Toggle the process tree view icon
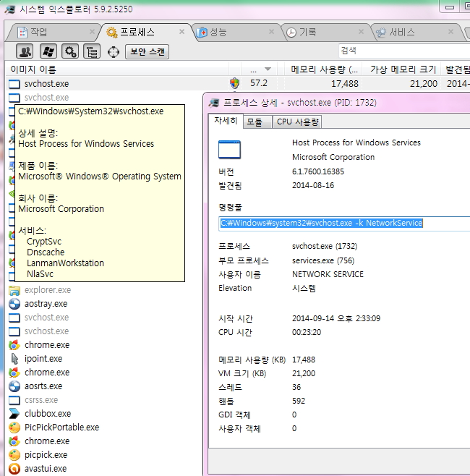The width and height of the screenshot is (470, 476). point(92,51)
